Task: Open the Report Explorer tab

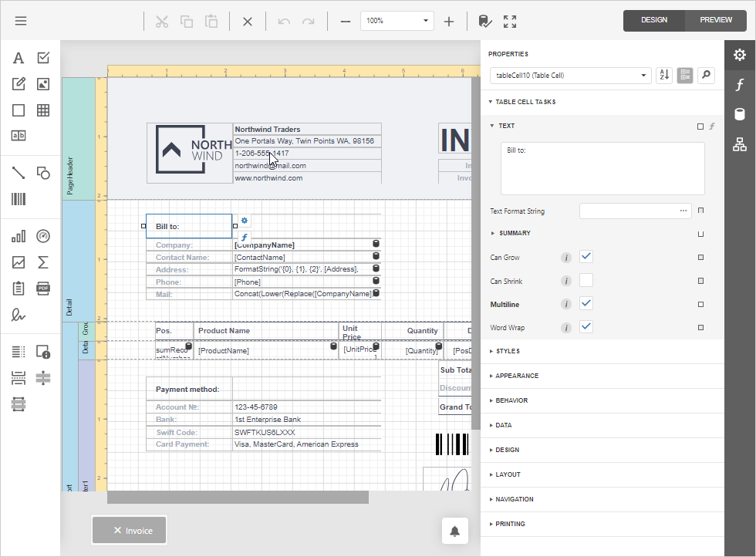Action: tap(740, 144)
